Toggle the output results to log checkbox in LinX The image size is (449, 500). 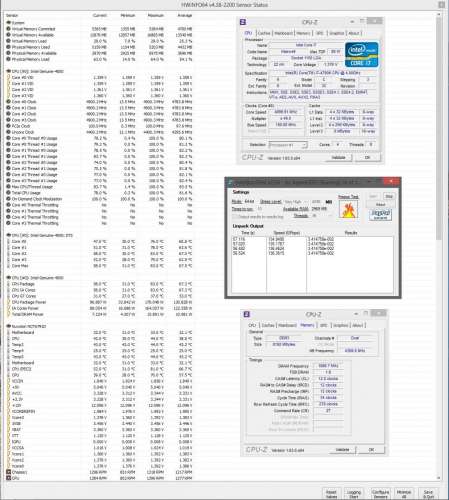tap(235, 217)
